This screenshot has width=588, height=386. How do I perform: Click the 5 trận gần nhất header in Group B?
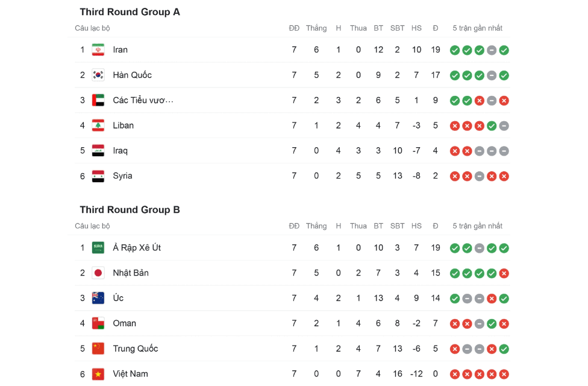pyautogui.click(x=477, y=226)
